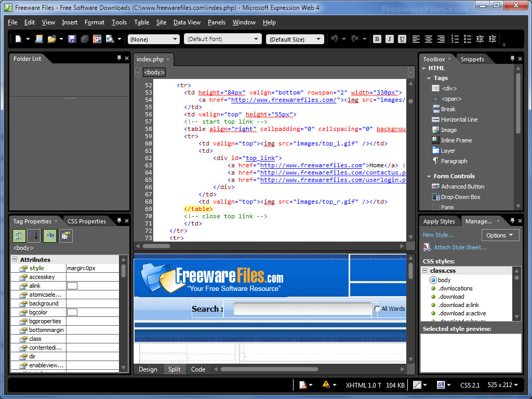Click the New Style link
The width and height of the screenshot is (532, 399).
click(x=438, y=235)
